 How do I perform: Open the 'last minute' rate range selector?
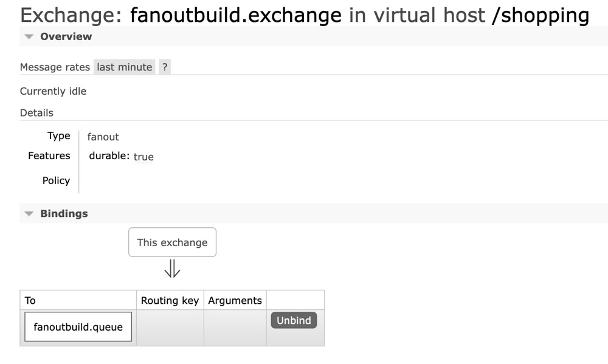coord(124,67)
